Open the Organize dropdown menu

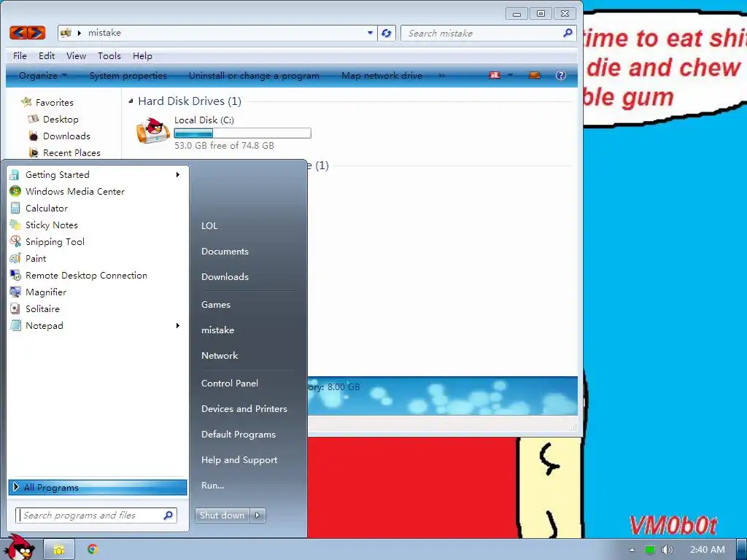pyautogui.click(x=43, y=75)
